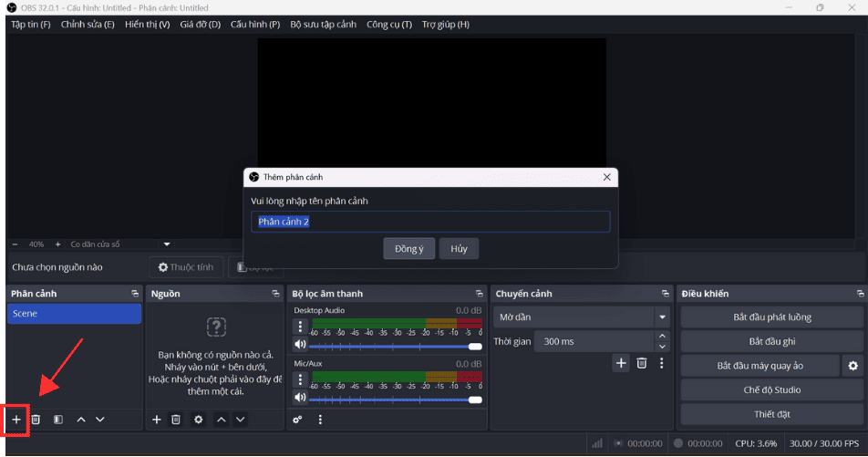Mute Mic/Aux speaker
Viewport: 868px width, 457px height.
300,398
